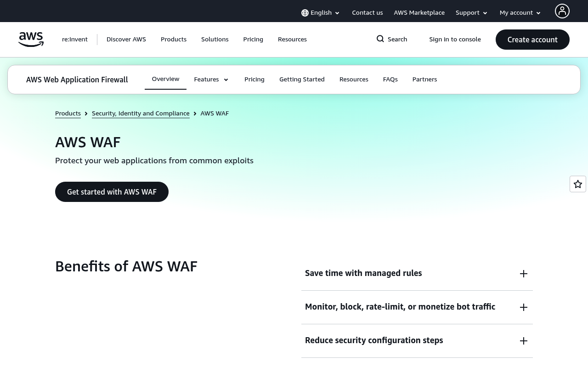Open AWS Marketplace link
588x368 pixels.
[x=419, y=13]
